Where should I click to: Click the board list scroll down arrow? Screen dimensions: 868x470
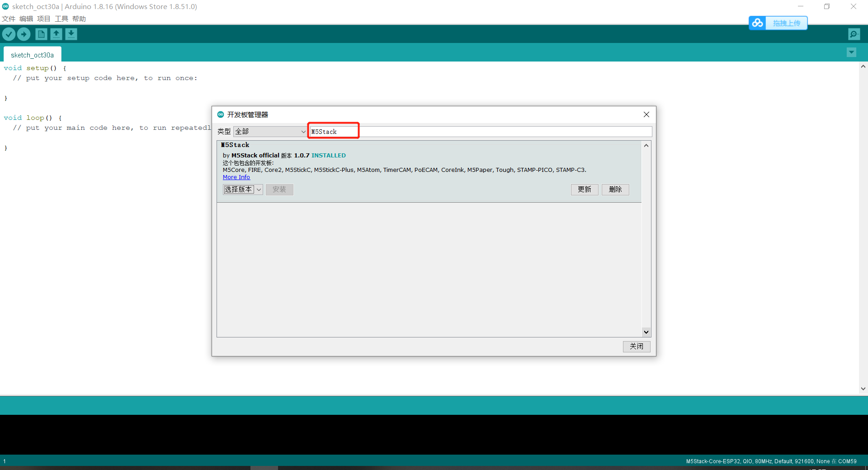pos(646,332)
